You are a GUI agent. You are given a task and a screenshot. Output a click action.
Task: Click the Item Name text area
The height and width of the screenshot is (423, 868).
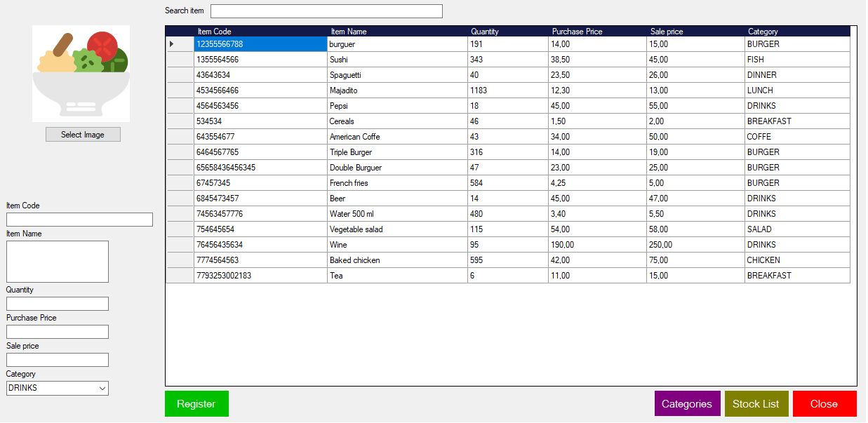pyautogui.click(x=58, y=262)
